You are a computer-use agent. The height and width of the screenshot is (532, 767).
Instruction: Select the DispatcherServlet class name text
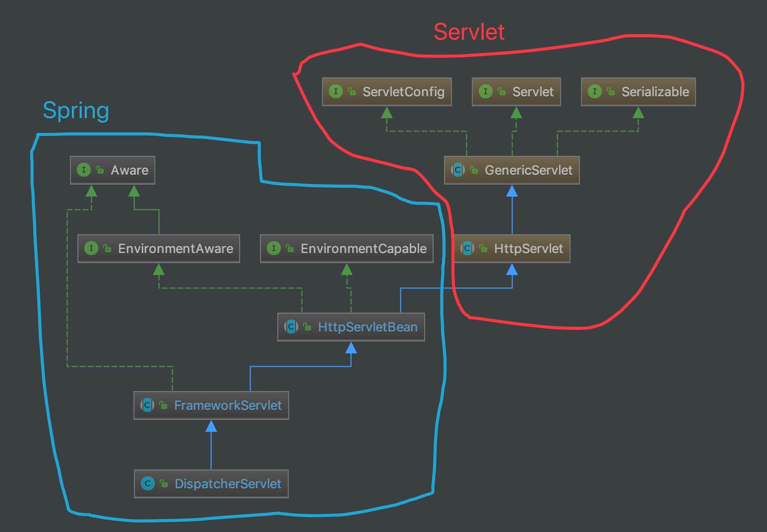[228, 484]
